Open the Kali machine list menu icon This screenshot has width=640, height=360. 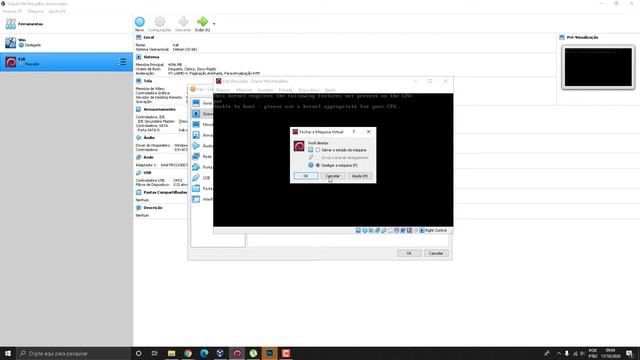coord(122,62)
